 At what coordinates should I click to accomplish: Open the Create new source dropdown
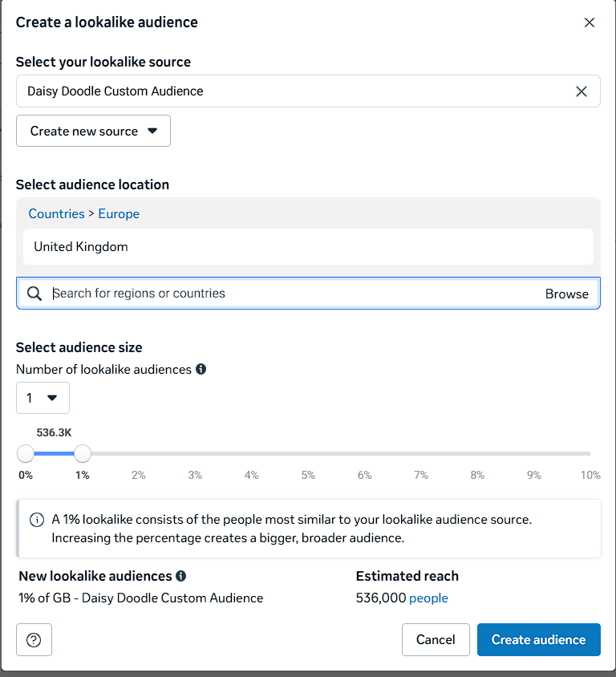(x=93, y=132)
